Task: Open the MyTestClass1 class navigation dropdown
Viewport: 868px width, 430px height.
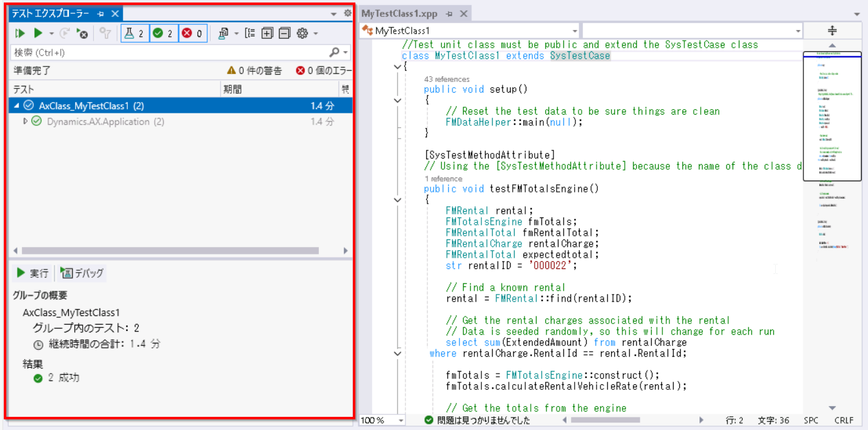Action: tap(575, 31)
